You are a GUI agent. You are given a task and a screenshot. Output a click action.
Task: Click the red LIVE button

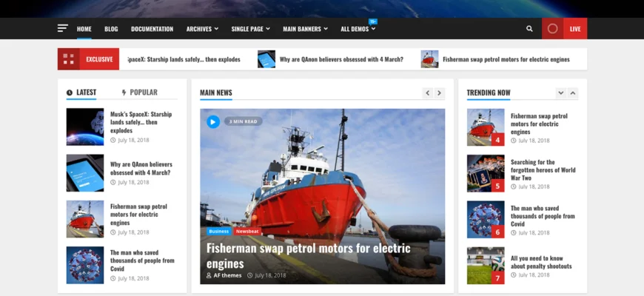[x=564, y=29]
